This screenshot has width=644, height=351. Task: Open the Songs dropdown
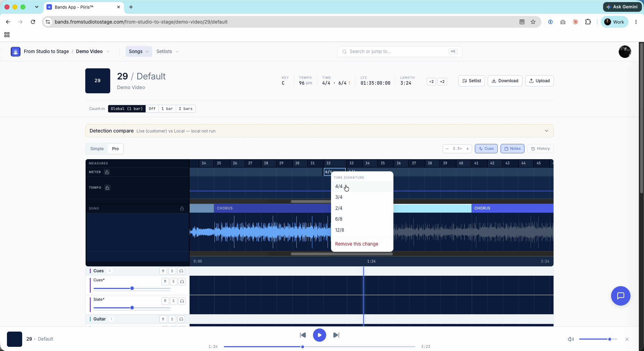tap(139, 52)
